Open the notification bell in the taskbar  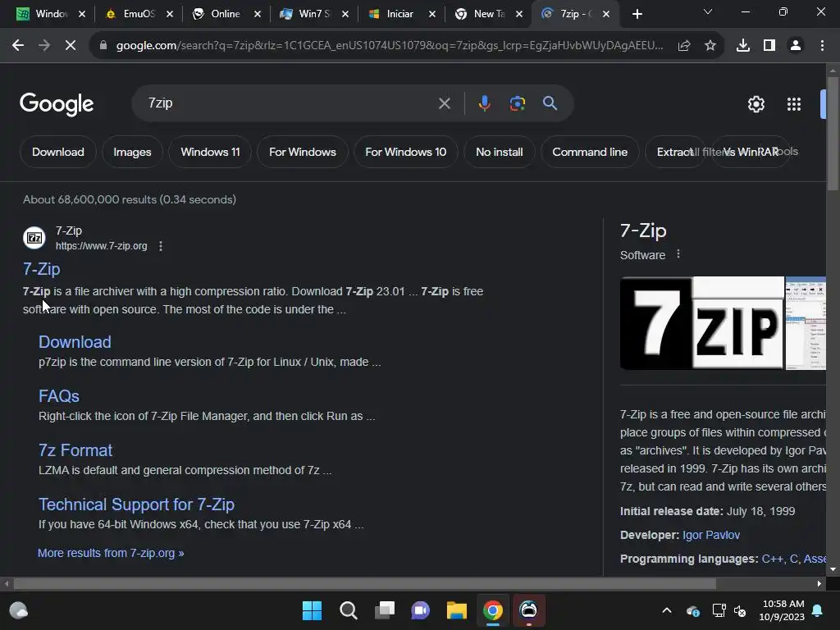tap(818, 610)
